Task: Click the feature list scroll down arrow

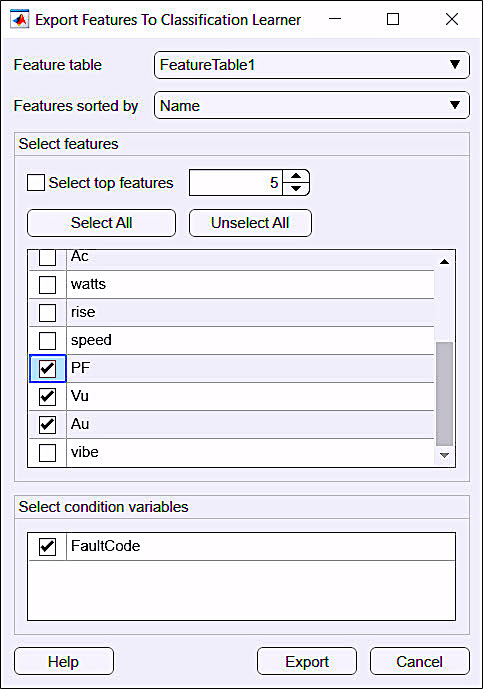Action: coord(444,455)
